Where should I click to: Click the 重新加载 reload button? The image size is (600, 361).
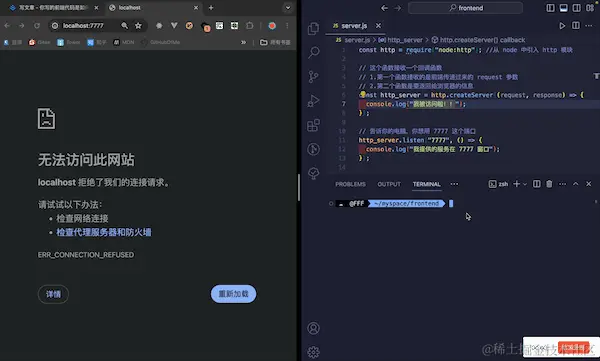pos(233,294)
